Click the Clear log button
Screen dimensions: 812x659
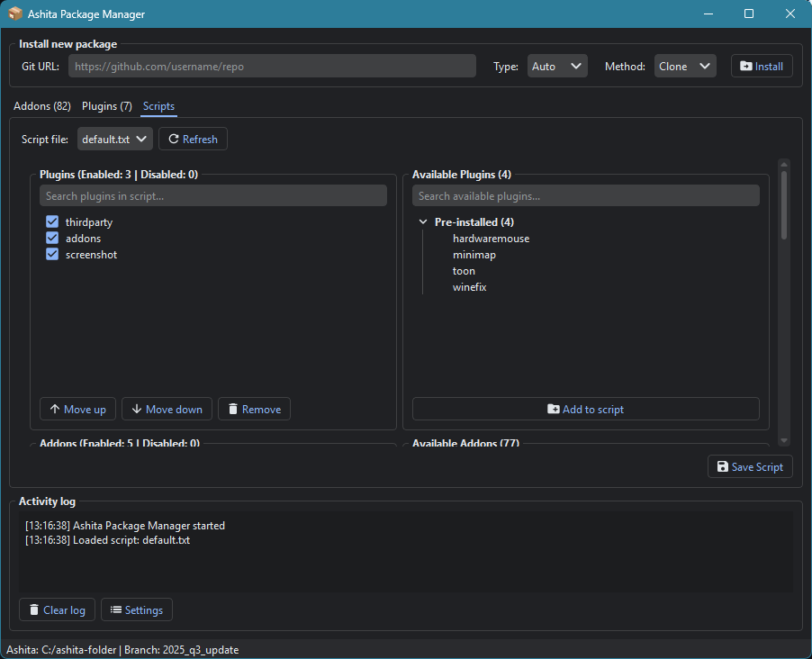tap(57, 609)
